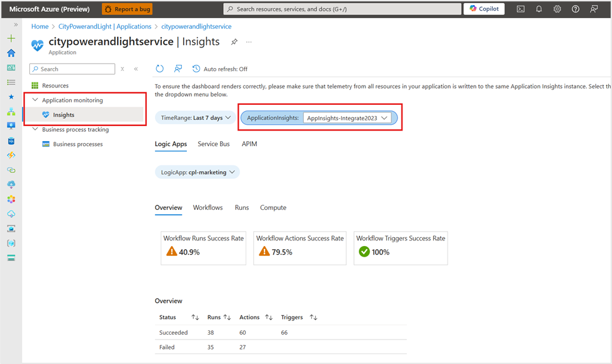Click the teal stacked bars sidebar icon
The width and height of the screenshot is (612, 364).
tap(11, 258)
